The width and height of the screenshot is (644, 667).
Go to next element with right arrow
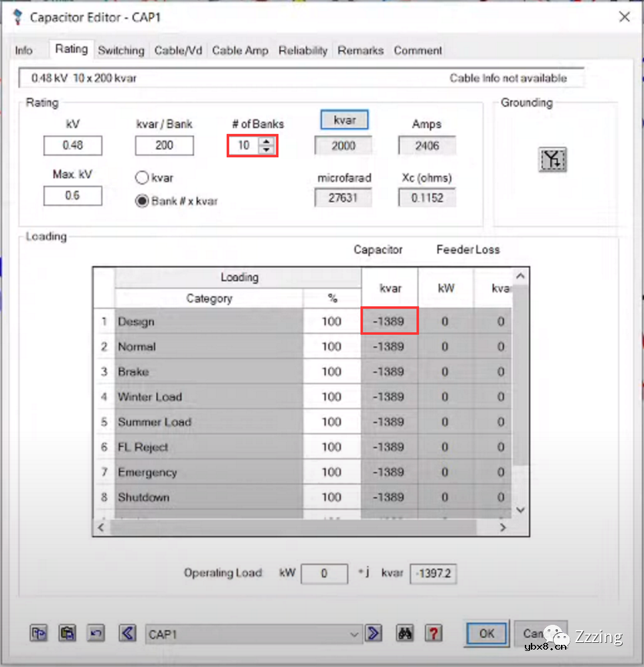tap(374, 633)
